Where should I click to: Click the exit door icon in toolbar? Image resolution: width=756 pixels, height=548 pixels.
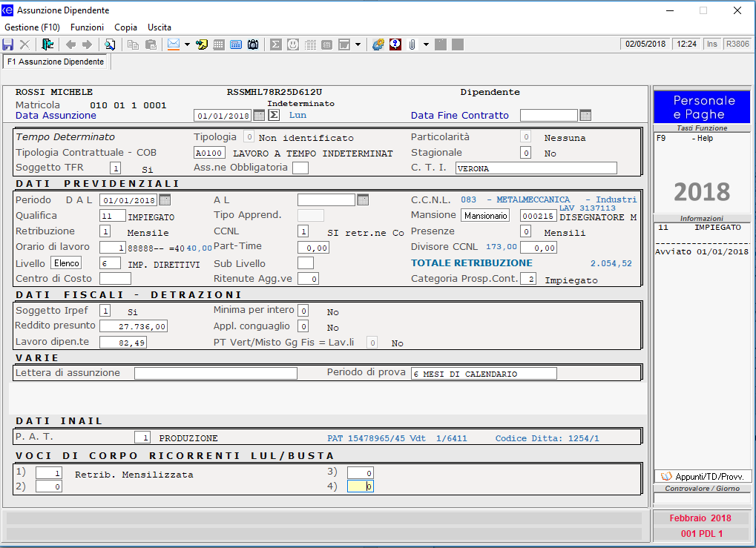[x=47, y=44]
